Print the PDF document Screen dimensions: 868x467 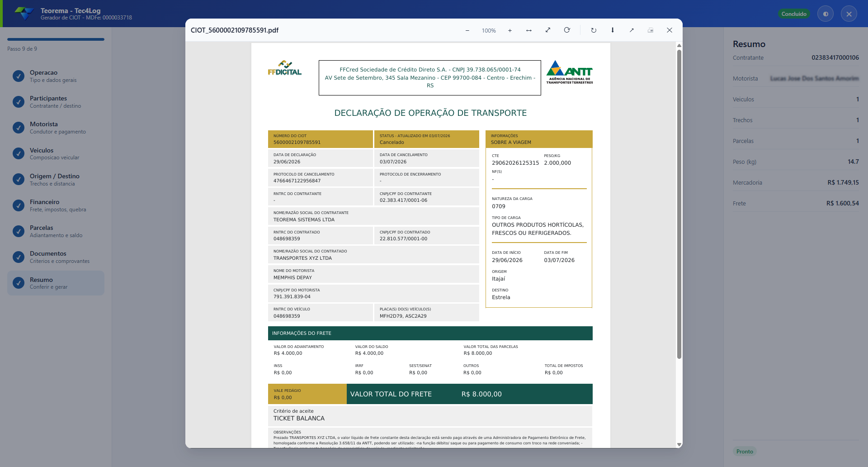pos(651,30)
